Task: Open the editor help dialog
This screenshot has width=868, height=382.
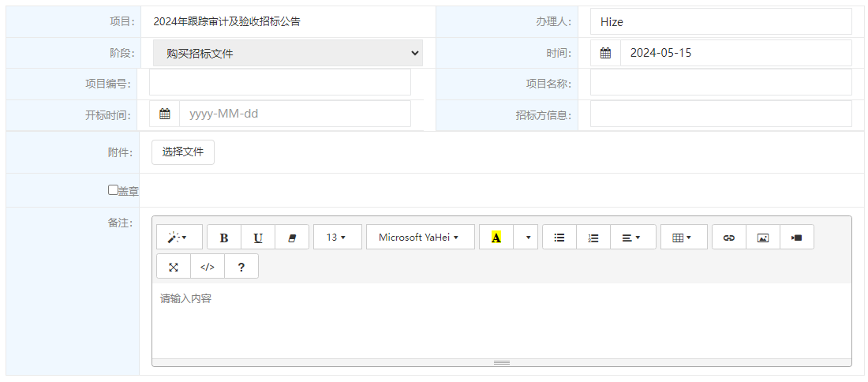Action: tap(241, 267)
